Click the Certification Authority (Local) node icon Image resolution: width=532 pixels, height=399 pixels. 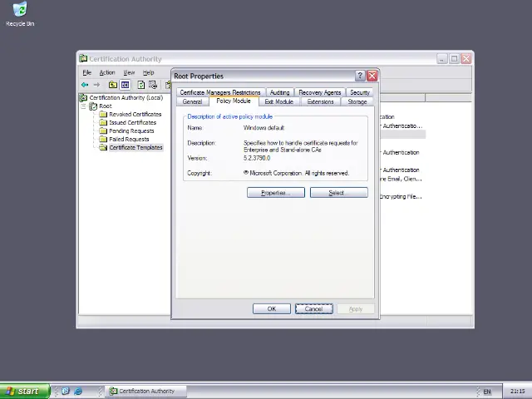coord(83,98)
